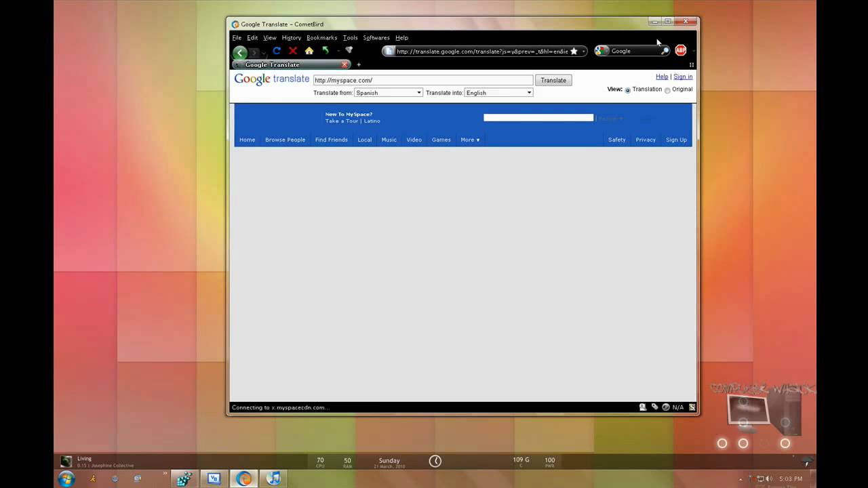Click the MySpace Sign Up link
868x488 pixels.
[x=676, y=140]
